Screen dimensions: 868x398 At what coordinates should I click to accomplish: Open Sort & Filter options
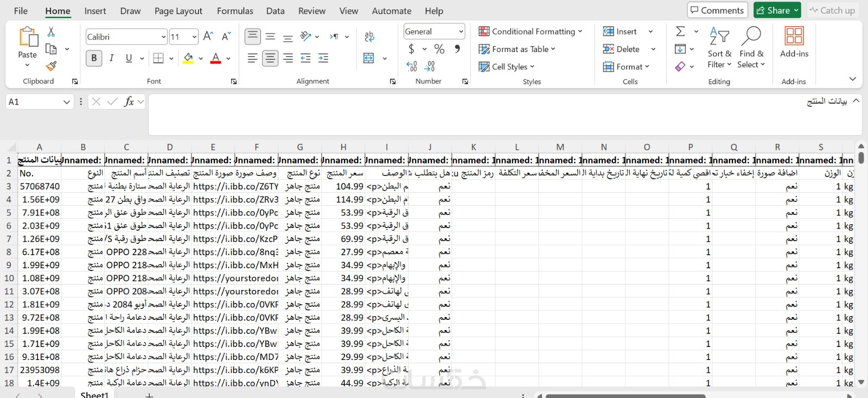[719, 48]
